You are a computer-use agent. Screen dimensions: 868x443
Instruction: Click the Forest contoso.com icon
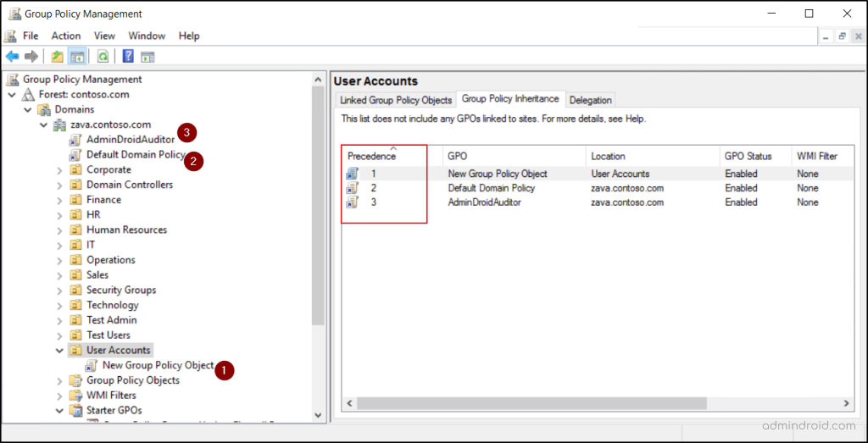28,95
